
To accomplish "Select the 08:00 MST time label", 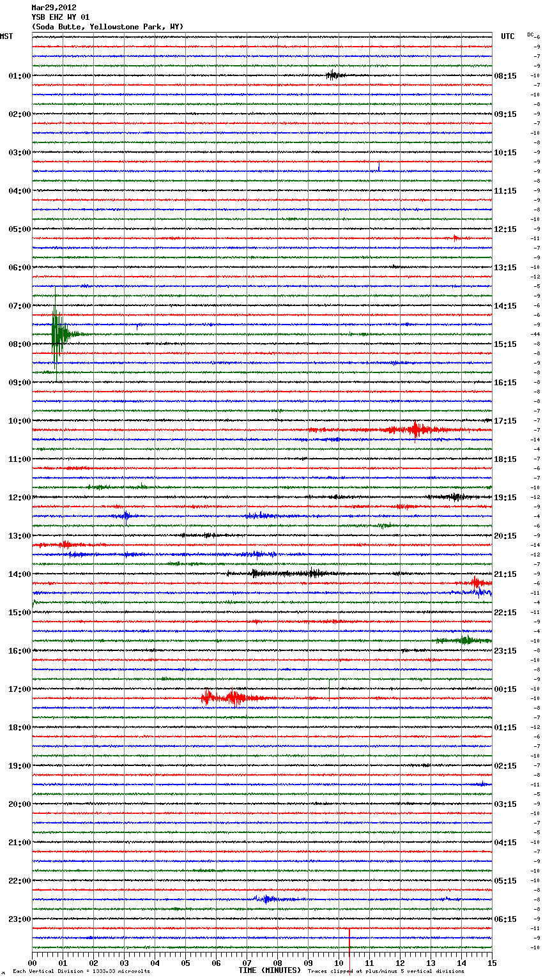I will tap(20, 344).
